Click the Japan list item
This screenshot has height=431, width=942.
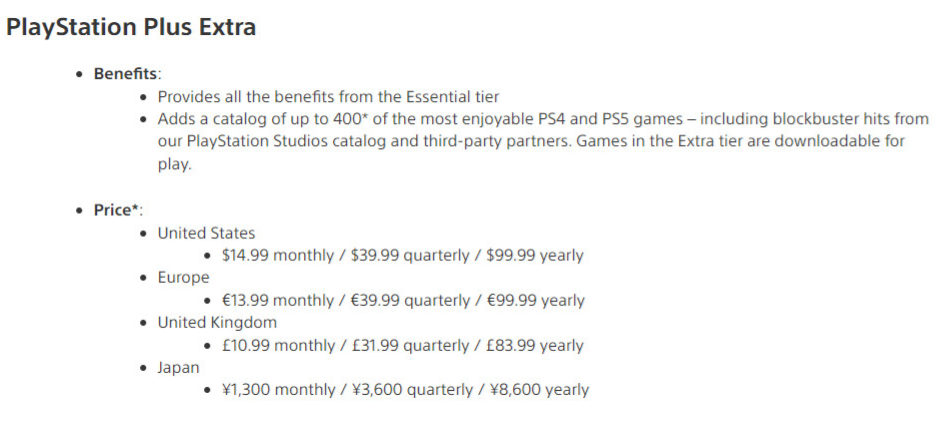click(x=178, y=367)
